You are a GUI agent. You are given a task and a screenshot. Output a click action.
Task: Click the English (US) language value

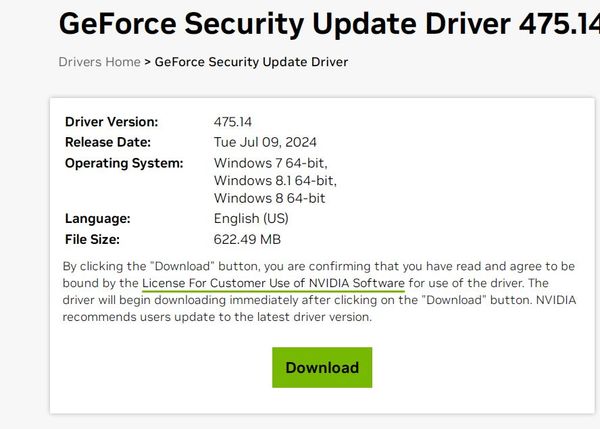[251, 219]
